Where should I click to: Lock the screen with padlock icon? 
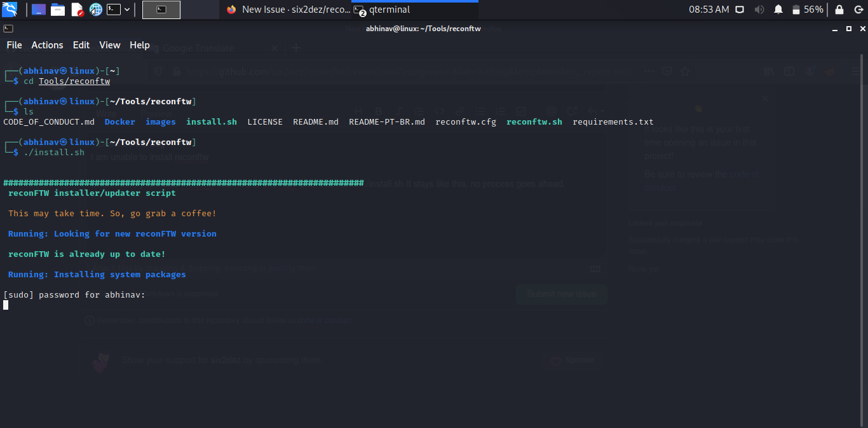839,10
